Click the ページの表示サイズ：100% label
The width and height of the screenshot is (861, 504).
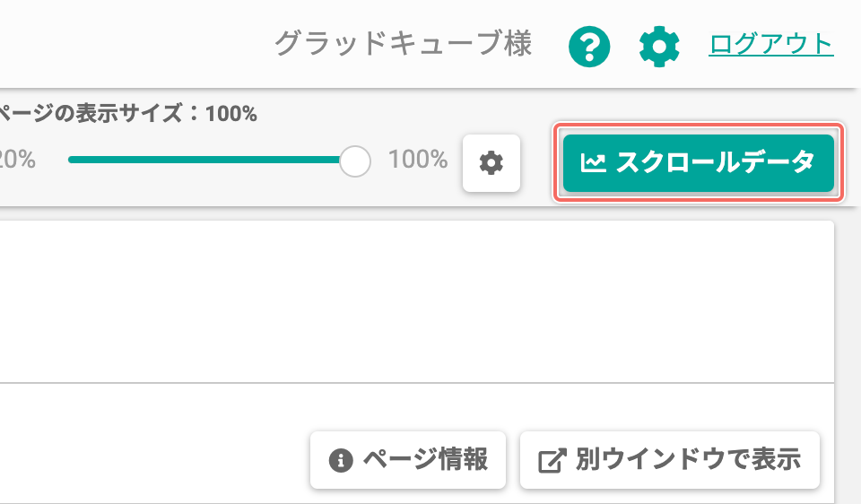pyautogui.click(x=127, y=114)
